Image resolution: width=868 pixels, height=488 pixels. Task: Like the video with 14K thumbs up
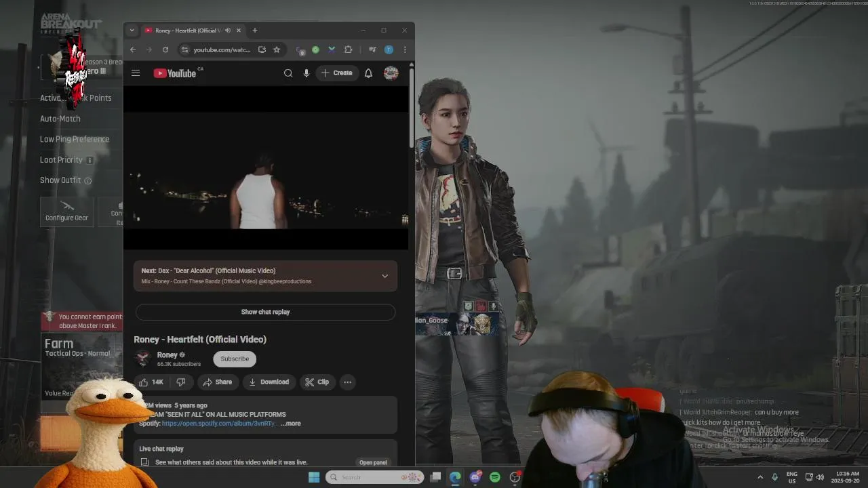point(152,382)
